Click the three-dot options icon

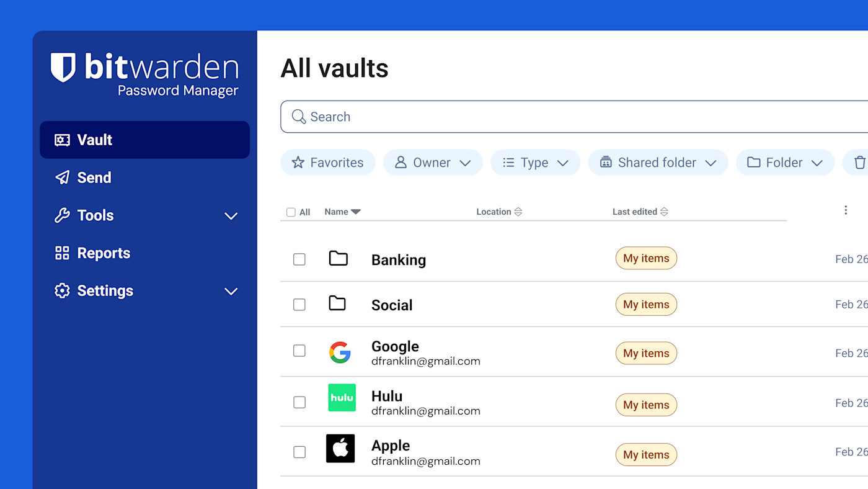(846, 210)
